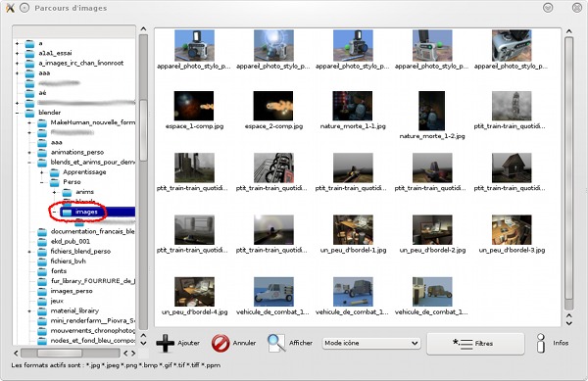Click the red Annuler cancel icon

point(220,343)
